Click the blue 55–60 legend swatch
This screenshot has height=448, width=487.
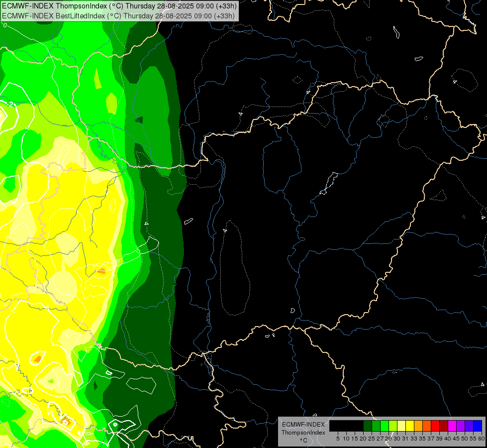[x=478, y=426]
